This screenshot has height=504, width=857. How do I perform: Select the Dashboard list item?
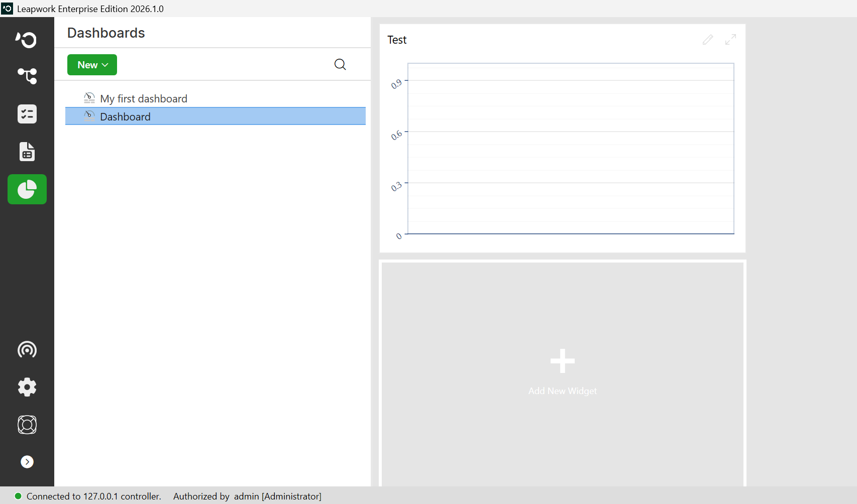[x=216, y=116]
